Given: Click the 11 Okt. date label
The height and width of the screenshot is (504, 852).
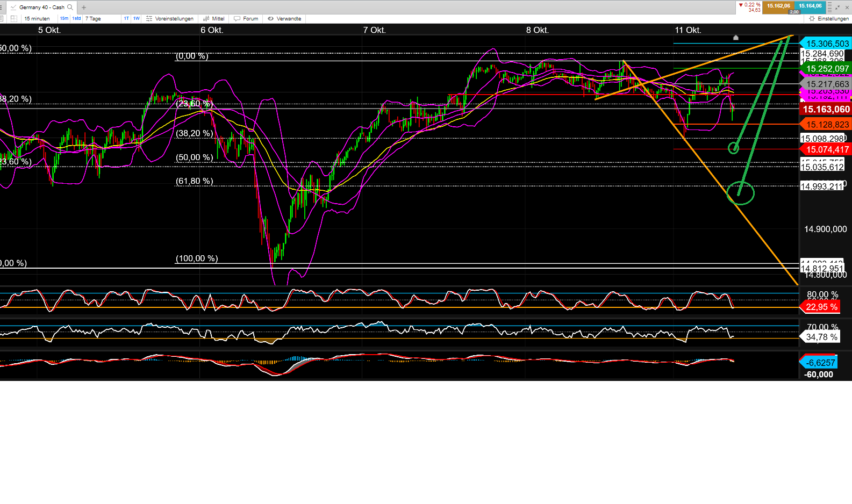Looking at the screenshot, I should pos(688,30).
